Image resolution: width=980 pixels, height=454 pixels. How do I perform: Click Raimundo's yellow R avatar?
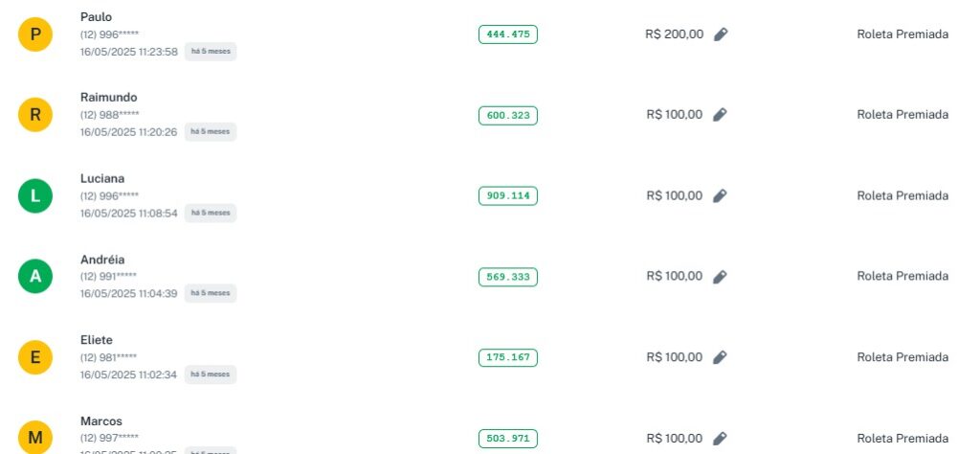35,116
